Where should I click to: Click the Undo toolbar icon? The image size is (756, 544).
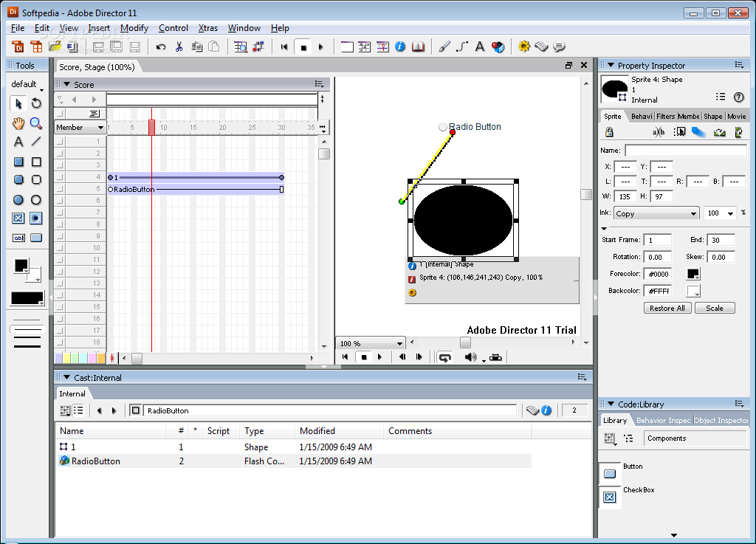point(161,47)
